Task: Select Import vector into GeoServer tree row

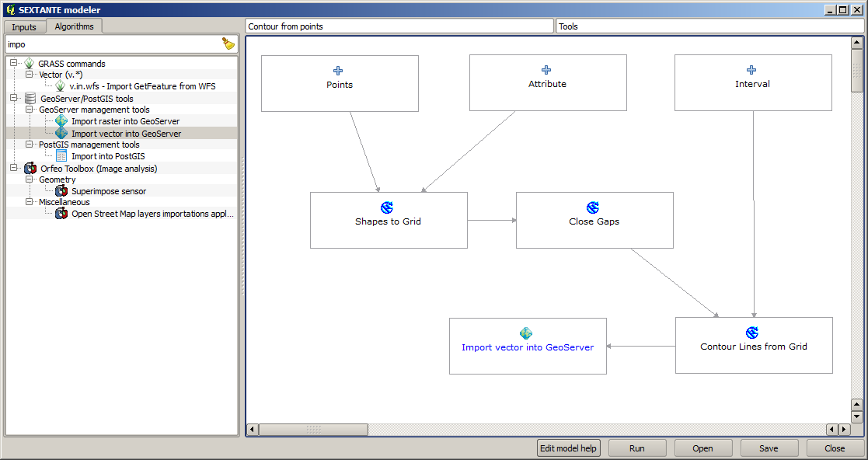Action: 126,134
